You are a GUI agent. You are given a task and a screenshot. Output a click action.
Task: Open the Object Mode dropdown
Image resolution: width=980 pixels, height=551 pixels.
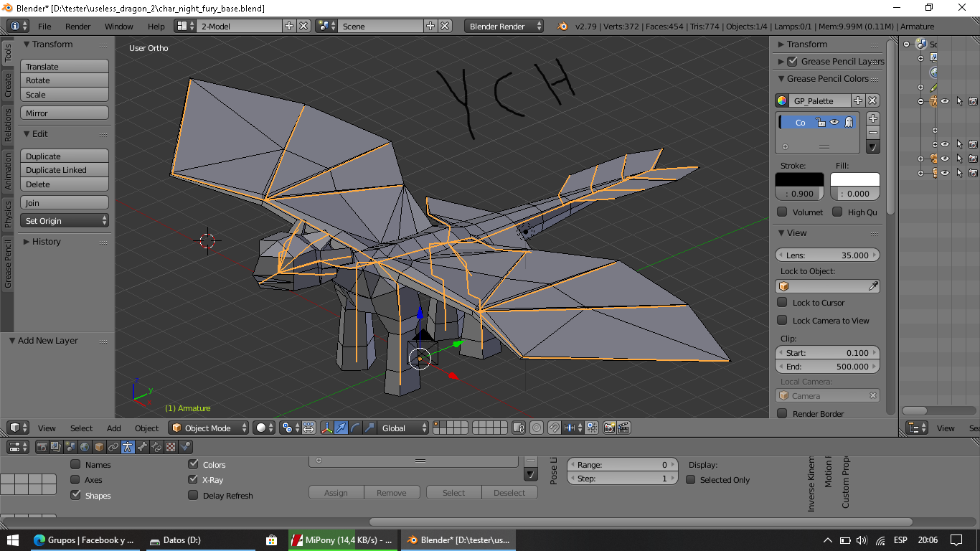click(208, 428)
